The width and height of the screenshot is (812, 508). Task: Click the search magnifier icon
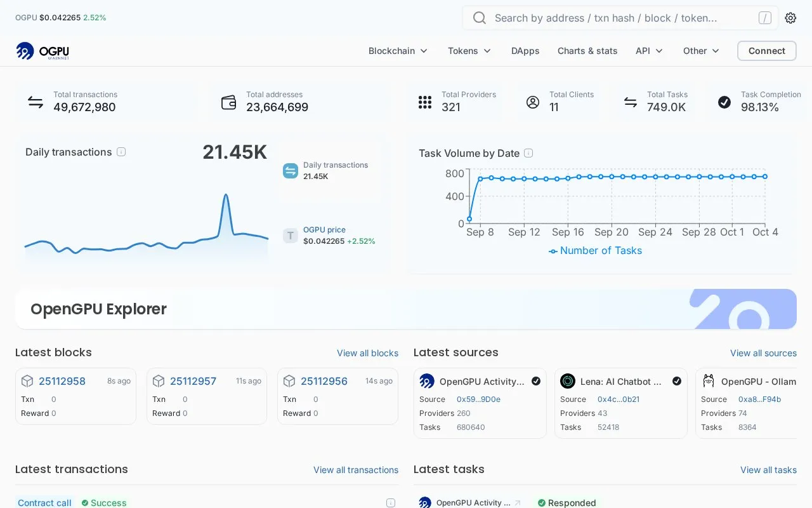click(480, 18)
